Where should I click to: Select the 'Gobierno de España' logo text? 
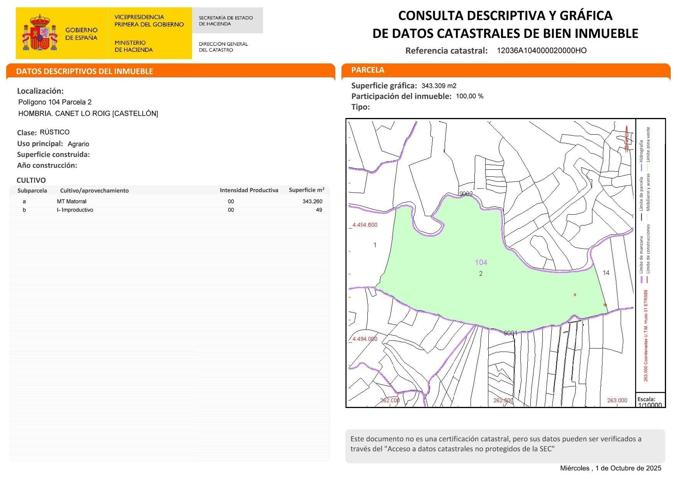81,34
